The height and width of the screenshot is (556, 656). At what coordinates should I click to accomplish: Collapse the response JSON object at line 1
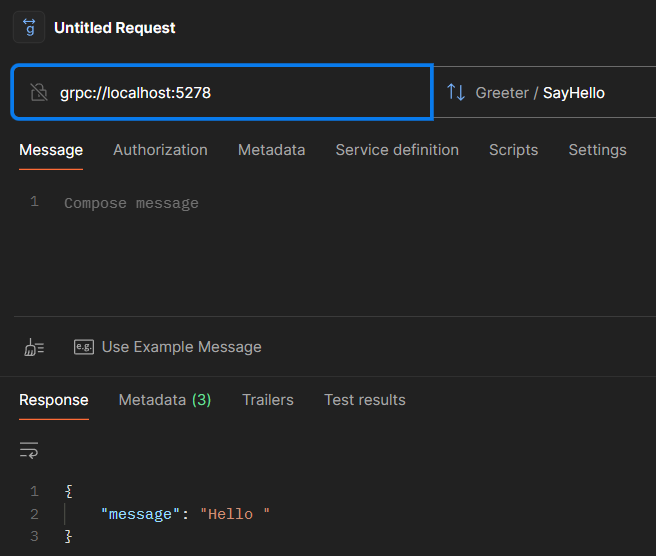(x=68, y=491)
